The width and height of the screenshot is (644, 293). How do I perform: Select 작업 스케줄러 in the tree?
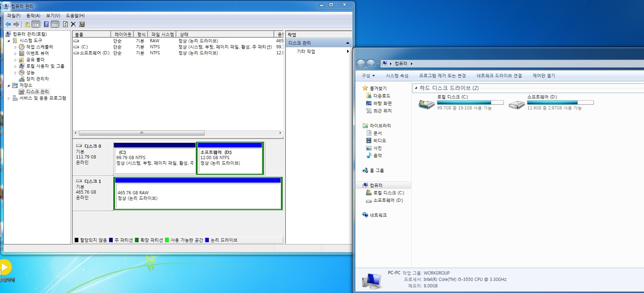(39, 47)
